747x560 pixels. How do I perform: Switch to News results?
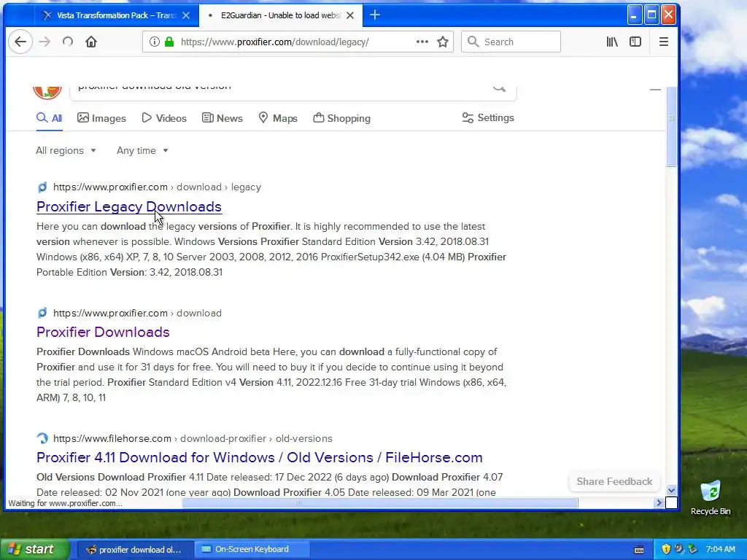coord(222,118)
